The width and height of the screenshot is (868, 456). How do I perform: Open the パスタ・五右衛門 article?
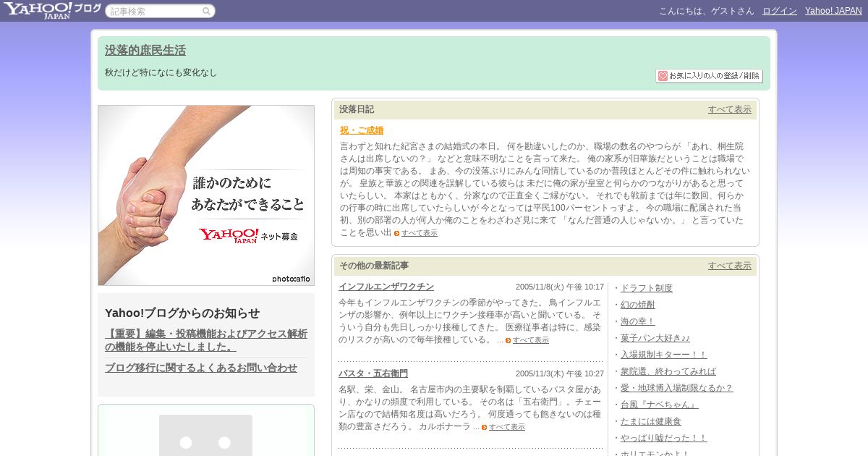(373, 373)
